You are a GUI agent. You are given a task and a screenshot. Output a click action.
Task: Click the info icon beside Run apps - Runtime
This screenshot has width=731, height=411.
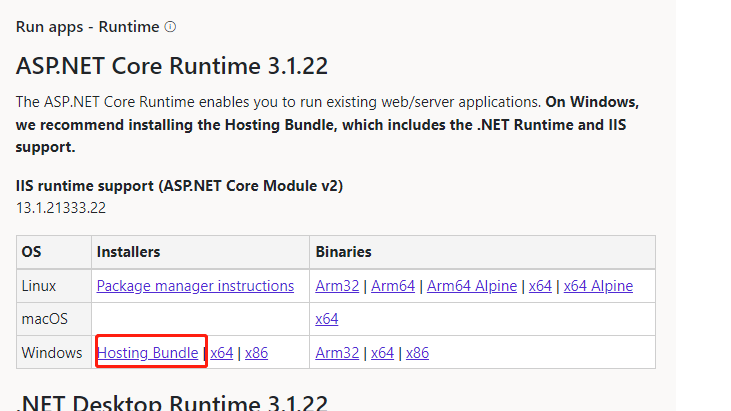[x=170, y=27]
